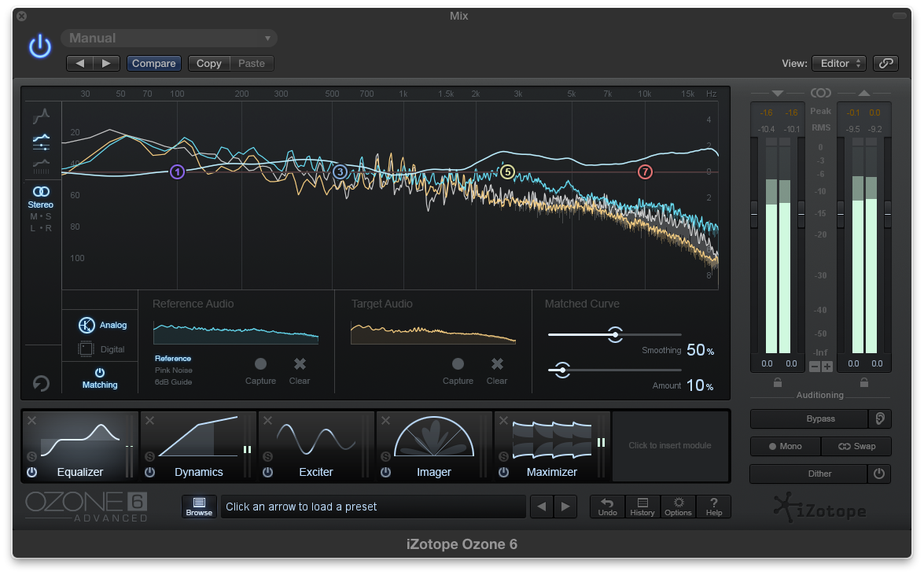Select Pink Noise curve option
This screenshot has height=575, width=924.
[x=173, y=370]
